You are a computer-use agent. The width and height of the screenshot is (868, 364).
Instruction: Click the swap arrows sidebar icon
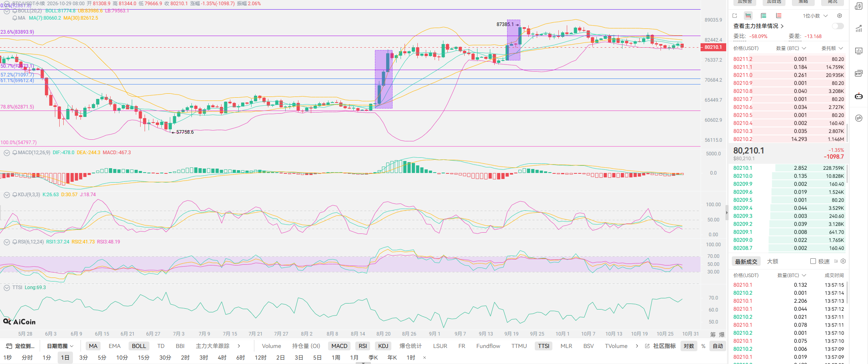(859, 118)
